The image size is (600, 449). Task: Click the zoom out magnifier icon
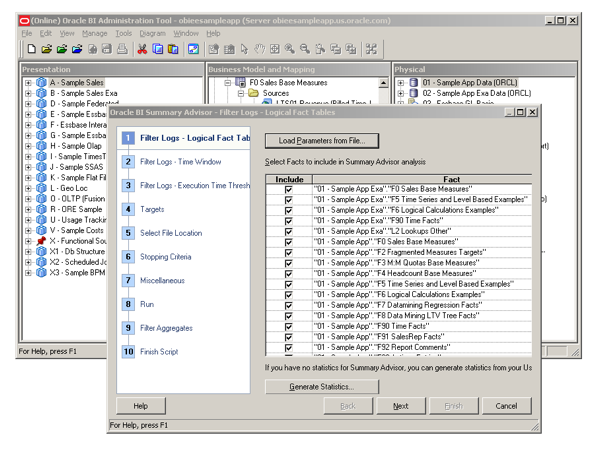pos(305,49)
